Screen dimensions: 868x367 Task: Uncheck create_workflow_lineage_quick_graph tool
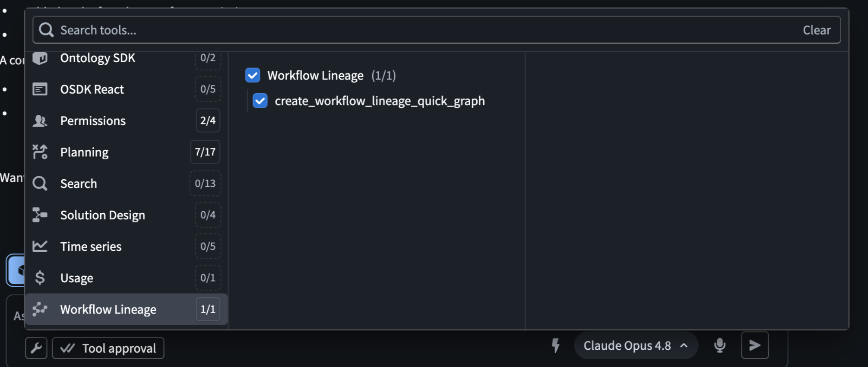260,101
